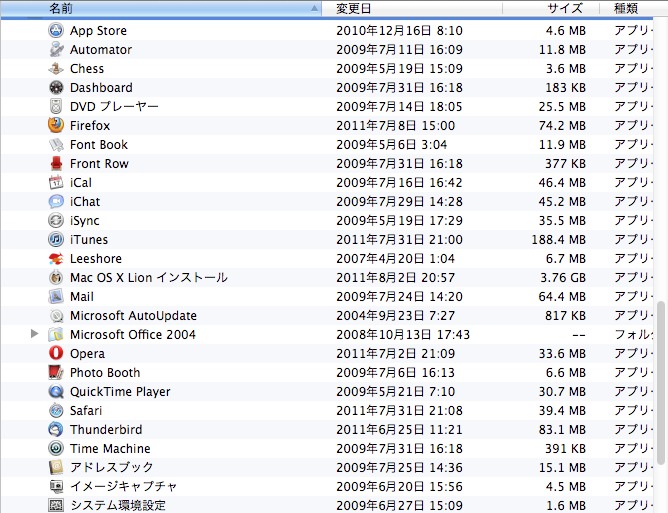Image resolution: width=668 pixels, height=513 pixels.
Task: Click the 3.76 GB size value
Action: (x=563, y=278)
